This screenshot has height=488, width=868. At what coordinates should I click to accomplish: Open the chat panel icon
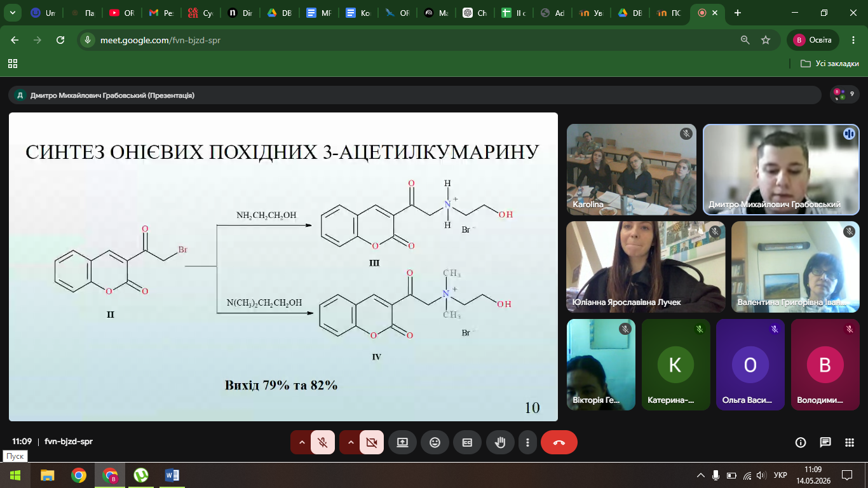tap(825, 442)
